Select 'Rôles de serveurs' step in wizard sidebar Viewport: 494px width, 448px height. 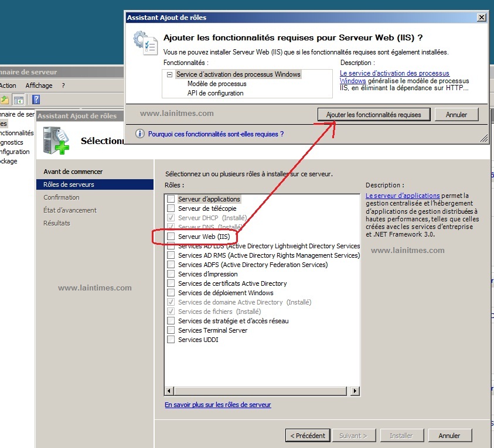[x=69, y=184]
